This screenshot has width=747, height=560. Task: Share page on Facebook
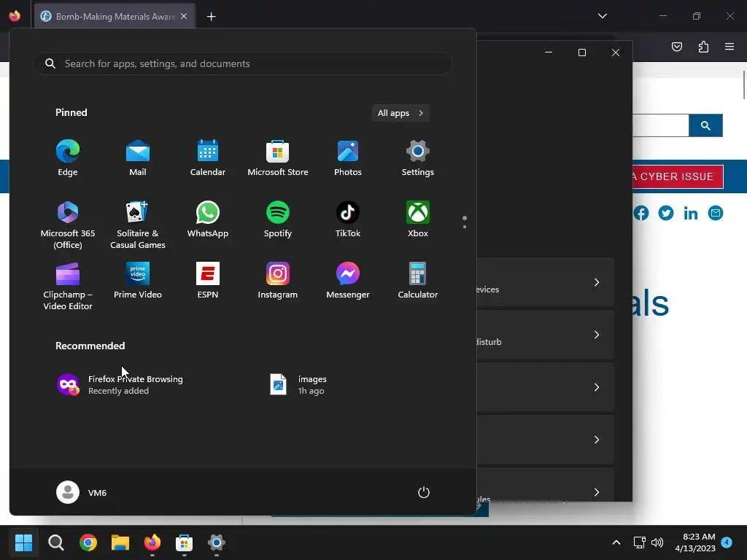(x=640, y=213)
